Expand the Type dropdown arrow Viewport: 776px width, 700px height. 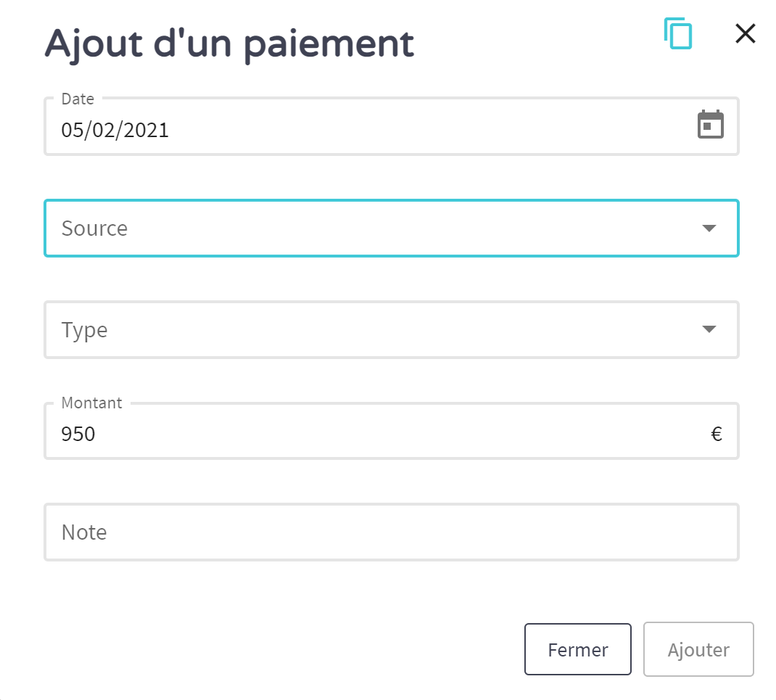point(709,330)
